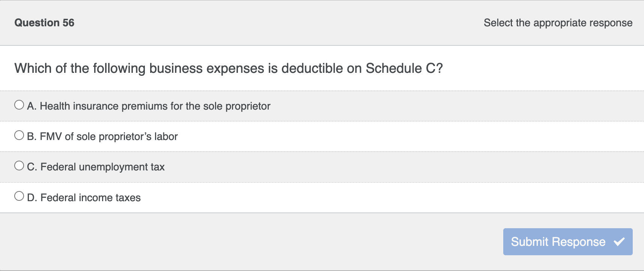Viewport: 644px width, 271px height.
Task: Select answer A, Health insurance premiums text
Action: 148,106
